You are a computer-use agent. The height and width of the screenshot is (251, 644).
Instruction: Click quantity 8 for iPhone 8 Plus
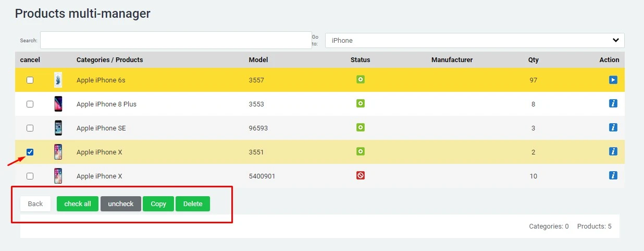click(533, 104)
